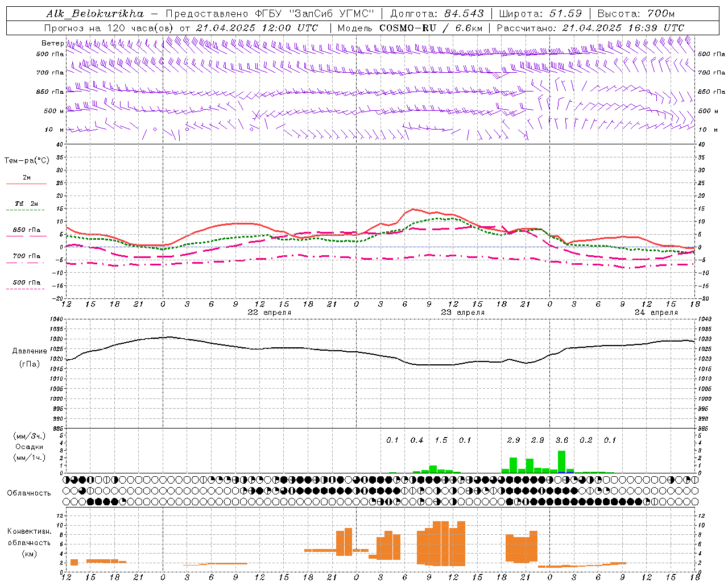Select the (гПа) unit under Давление
This screenshot has height=582, width=728.
(30, 364)
